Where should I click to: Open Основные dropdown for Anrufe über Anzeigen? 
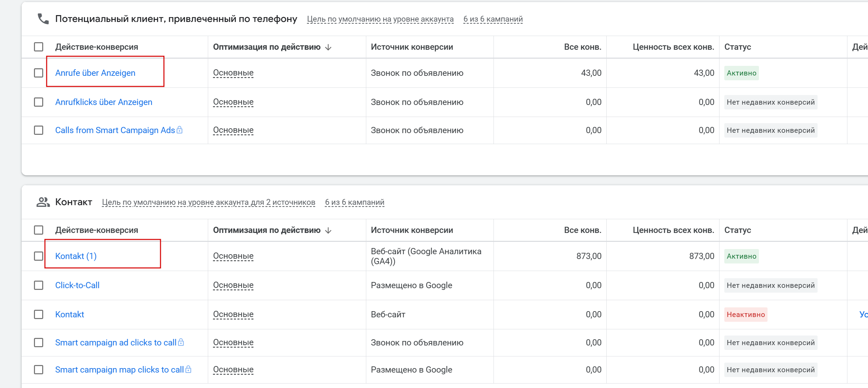coord(233,73)
